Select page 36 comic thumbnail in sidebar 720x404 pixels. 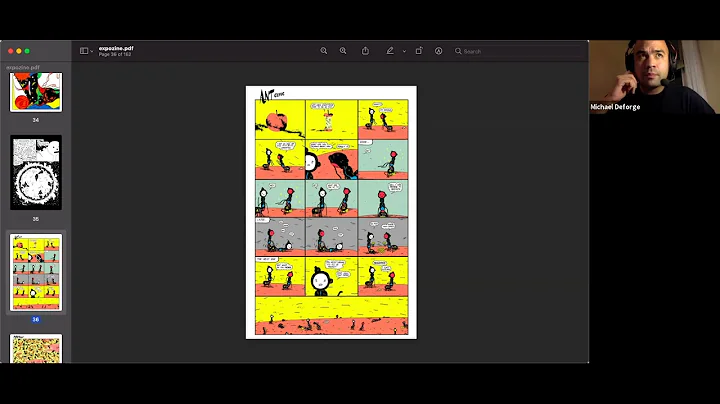(x=36, y=272)
